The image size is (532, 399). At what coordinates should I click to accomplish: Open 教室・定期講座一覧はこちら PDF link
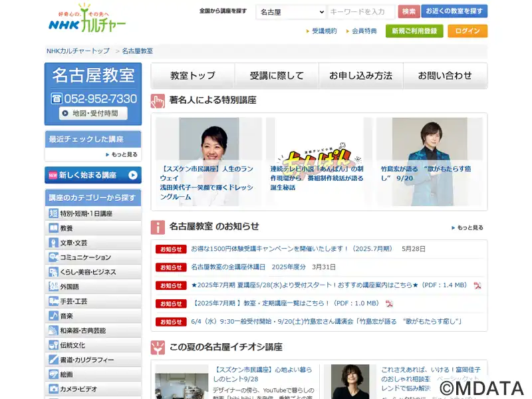coord(285,303)
